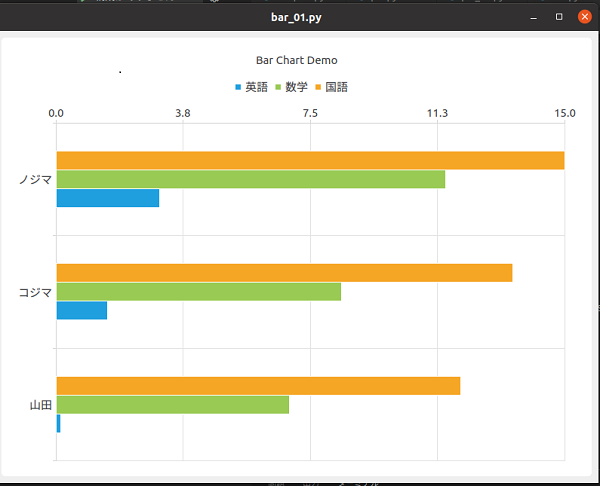The width and height of the screenshot is (600, 486).
Task: Click the green 数学 legend marker
Action: coord(278,88)
